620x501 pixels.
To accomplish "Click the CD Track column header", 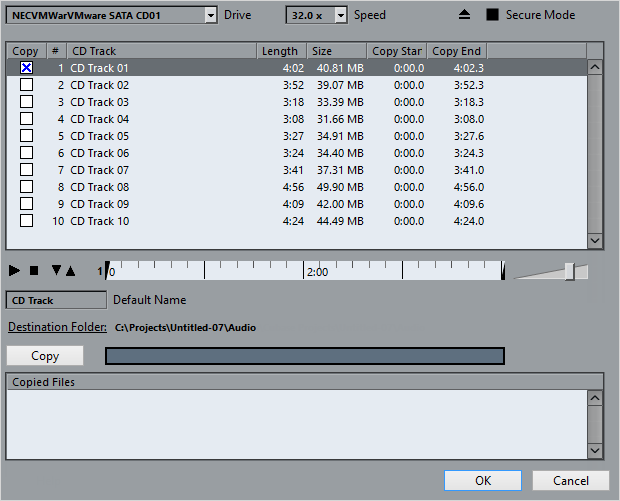I will click(x=161, y=51).
